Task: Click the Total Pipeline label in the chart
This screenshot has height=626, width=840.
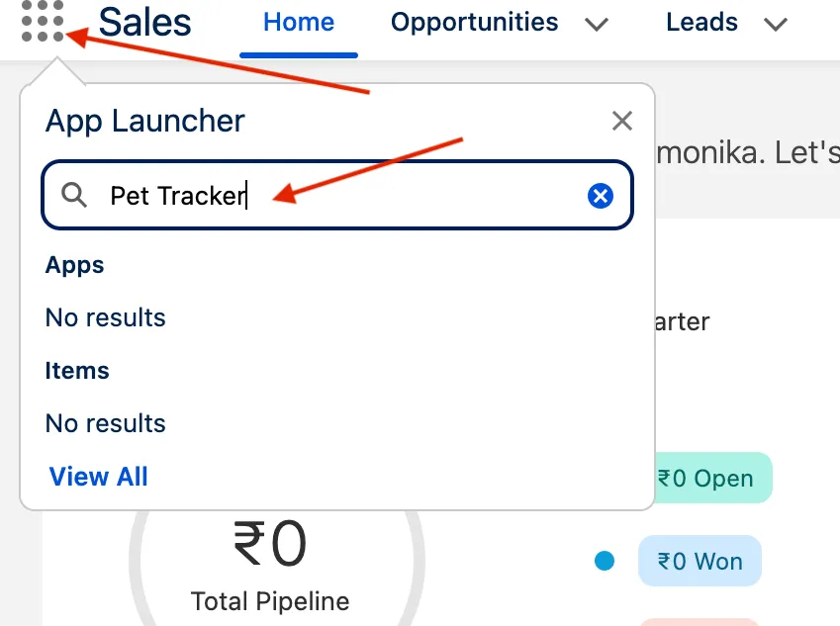Action: 269,600
